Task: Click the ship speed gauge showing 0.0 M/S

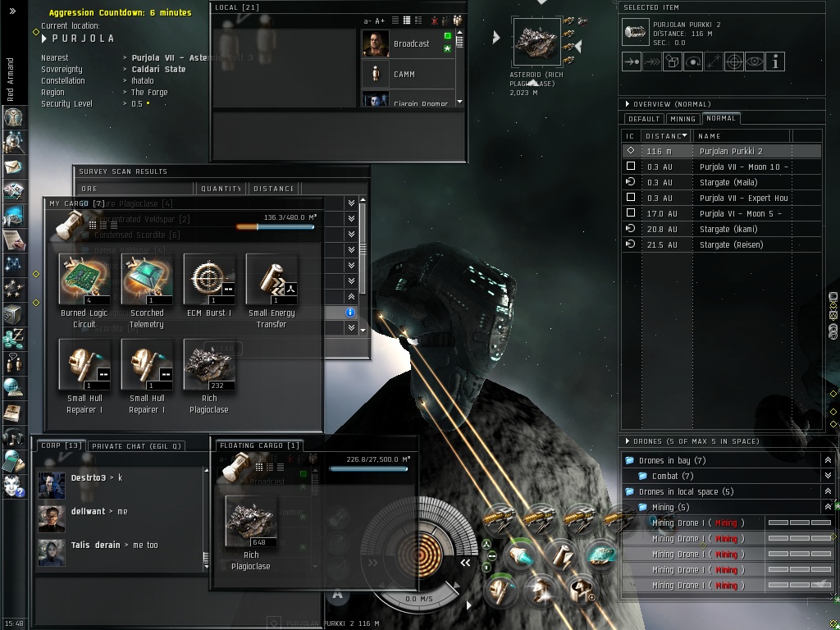Action: tap(419, 598)
